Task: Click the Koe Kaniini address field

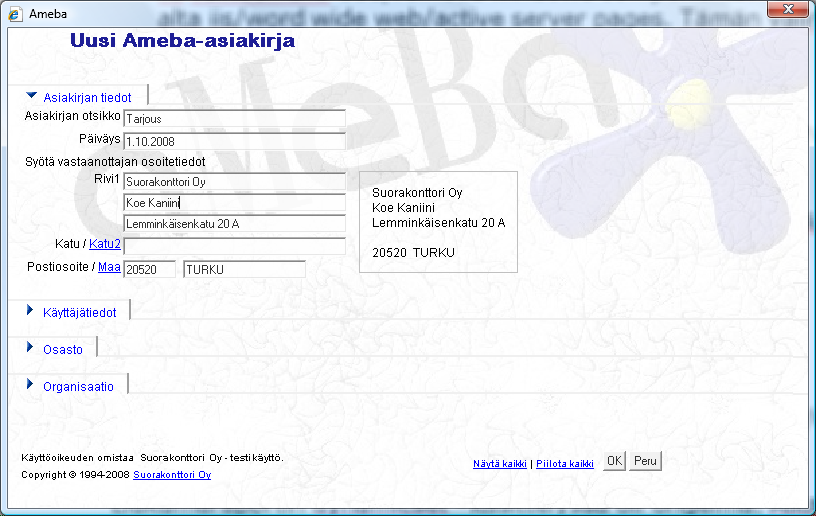Action: pyautogui.click(x=235, y=203)
